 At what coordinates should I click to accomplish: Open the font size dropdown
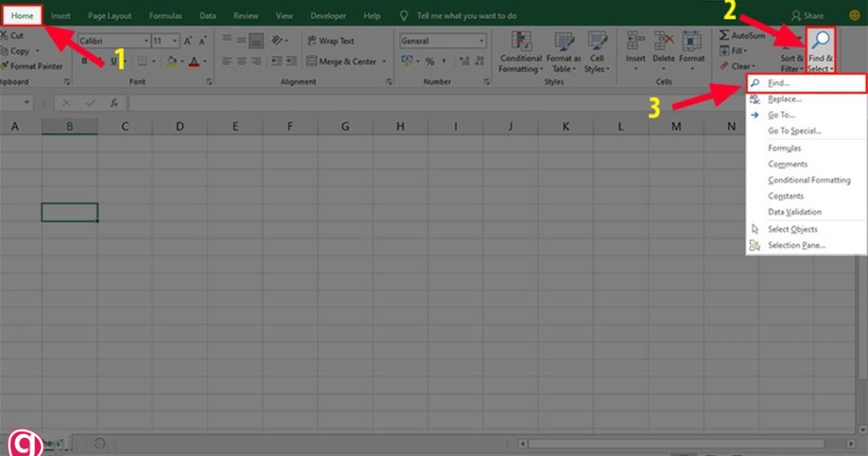(174, 41)
